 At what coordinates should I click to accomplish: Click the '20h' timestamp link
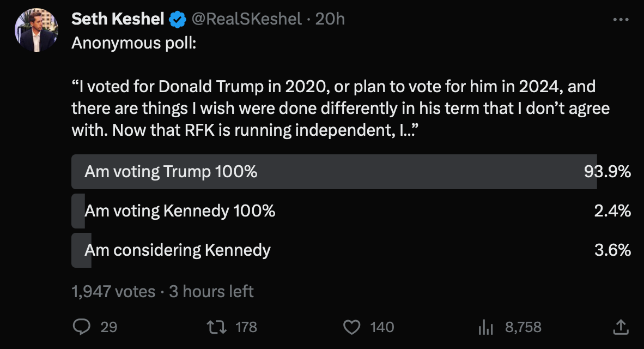331,18
